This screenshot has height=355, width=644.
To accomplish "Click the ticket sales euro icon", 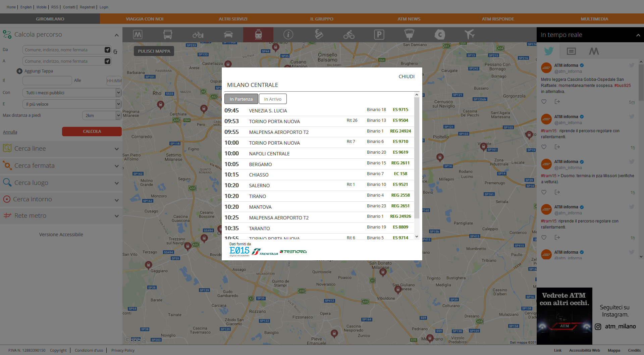I will pos(319,35).
